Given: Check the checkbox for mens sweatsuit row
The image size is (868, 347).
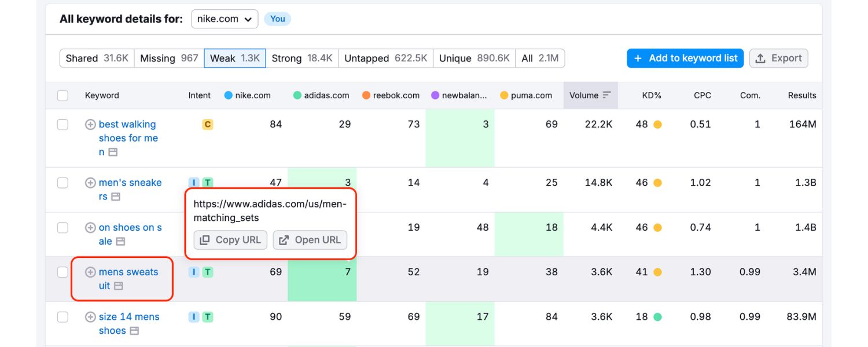Looking at the screenshot, I should click(62, 272).
